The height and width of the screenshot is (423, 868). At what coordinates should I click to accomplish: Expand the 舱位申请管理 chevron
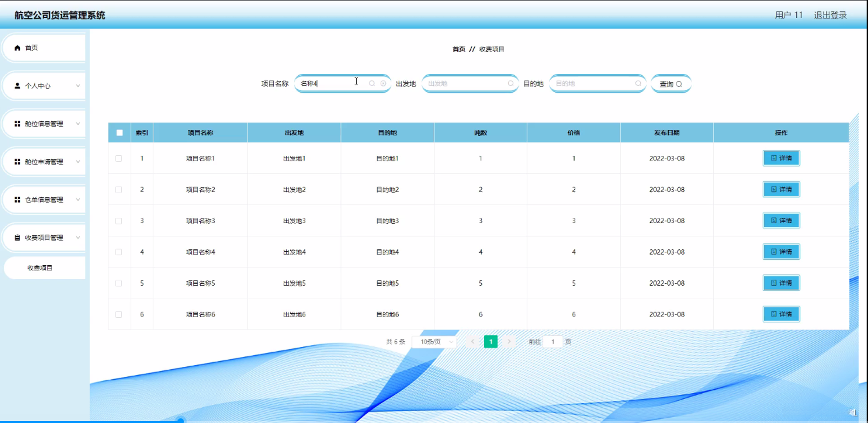(78, 162)
